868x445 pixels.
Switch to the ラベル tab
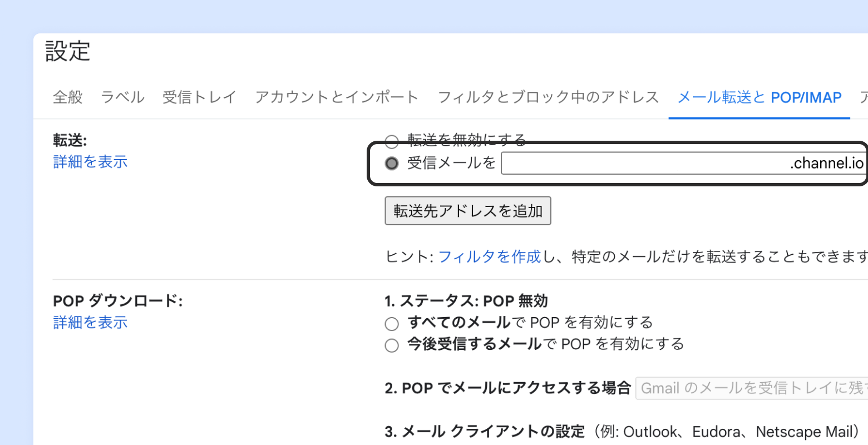122,97
